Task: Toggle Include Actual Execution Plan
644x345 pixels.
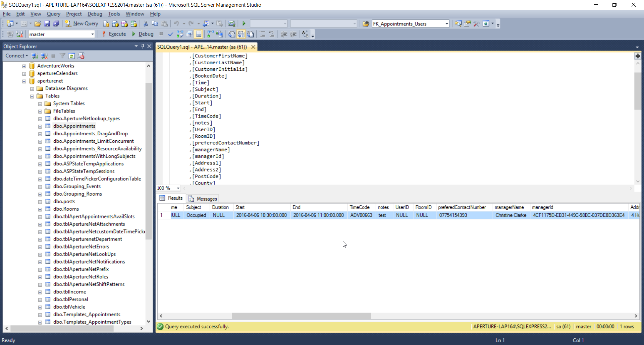Action: [210, 34]
